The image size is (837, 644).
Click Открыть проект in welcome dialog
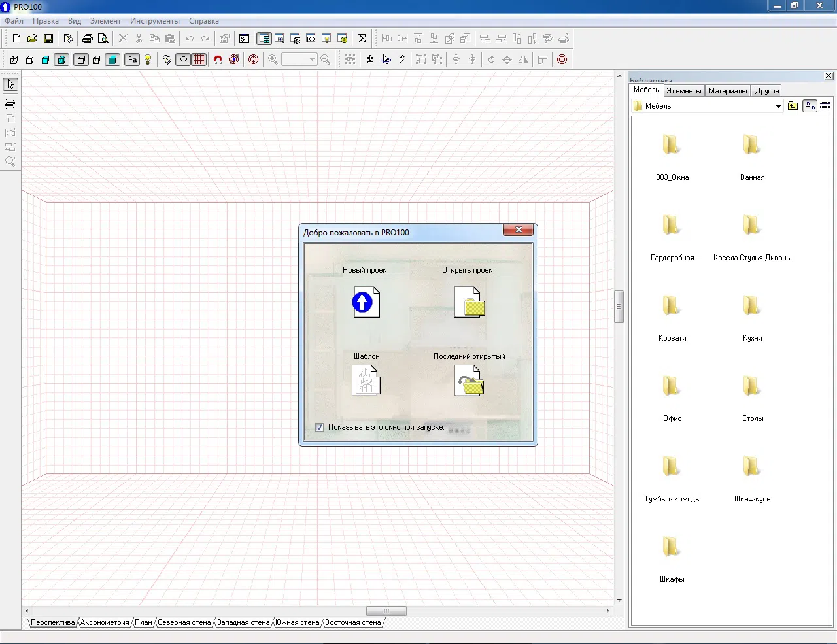tap(470, 302)
